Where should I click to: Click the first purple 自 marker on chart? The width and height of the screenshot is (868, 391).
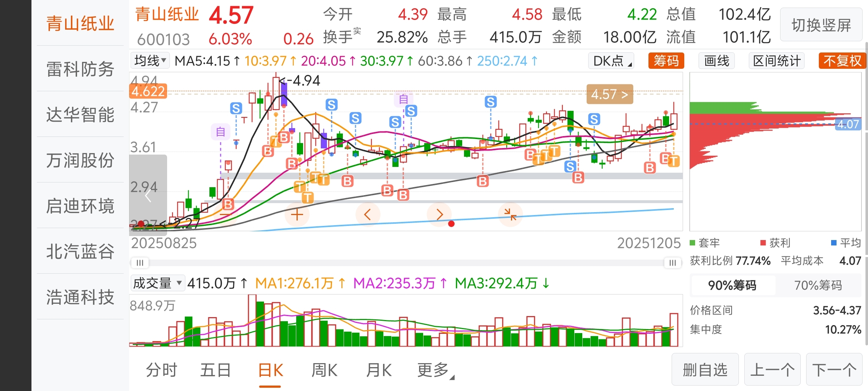tap(220, 132)
